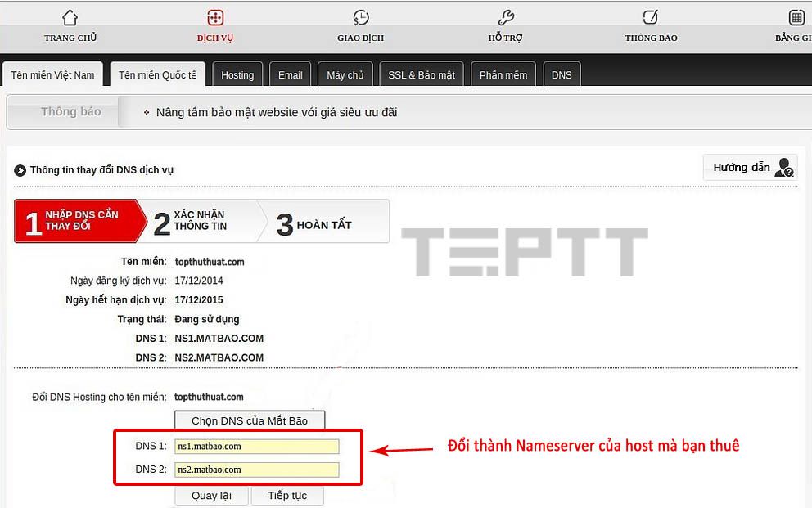This screenshot has width=812, height=508.
Task: Click topthuthuat.com next to Tên miền
Action: point(210,262)
